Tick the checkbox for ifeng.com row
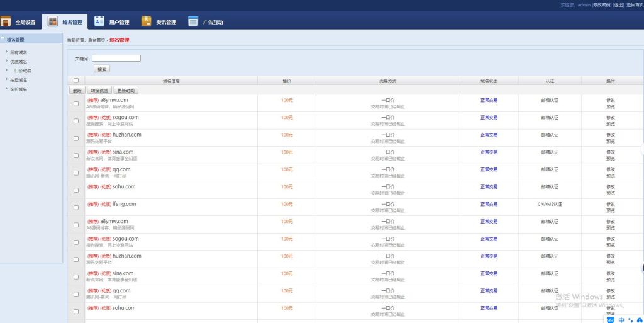644x323 pixels. 76,208
